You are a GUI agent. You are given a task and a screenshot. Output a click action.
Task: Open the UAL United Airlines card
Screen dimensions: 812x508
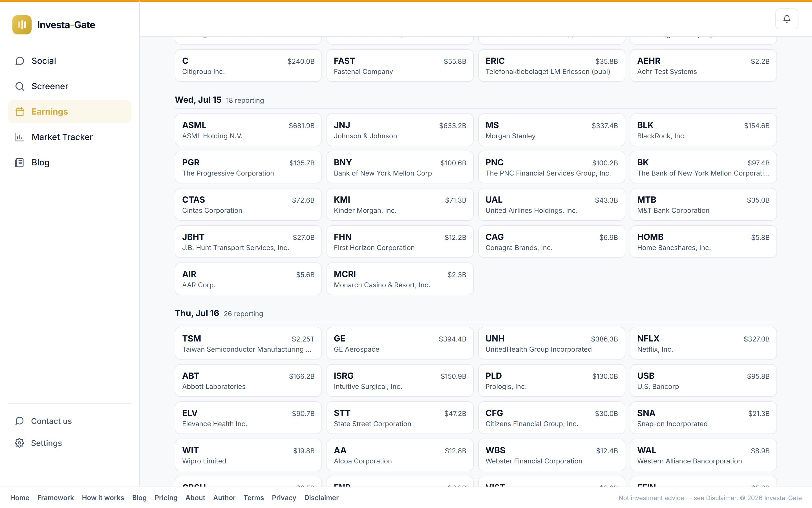click(551, 204)
